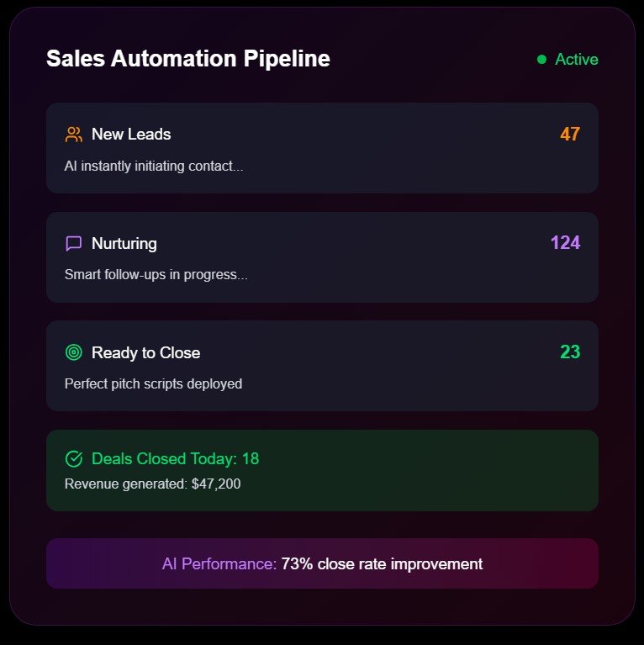
Task: Click Deals Closed Today: 18 text
Action: tap(175, 459)
